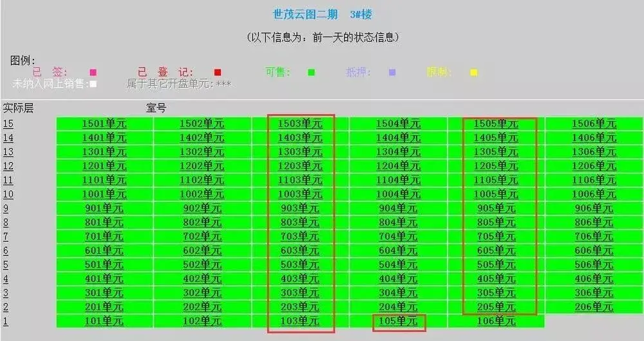Image resolution: width=644 pixels, height=341 pixels.
Task: Open unit 206单元
Action: tap(594, 307)
